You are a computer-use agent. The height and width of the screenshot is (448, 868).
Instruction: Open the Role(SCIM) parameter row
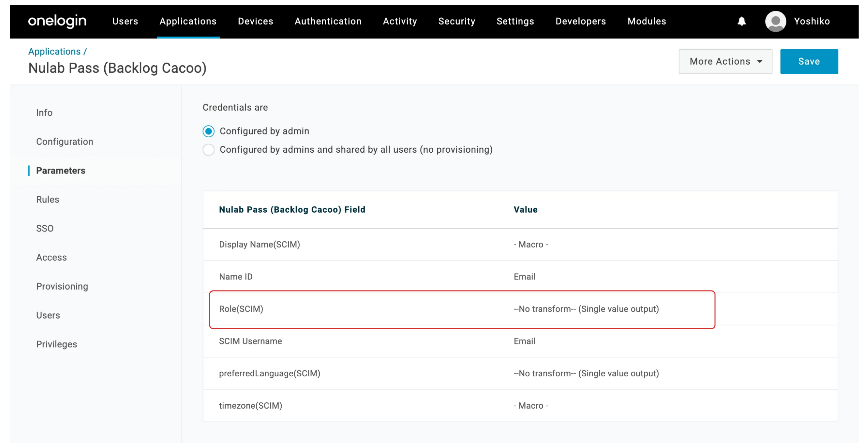520,309
